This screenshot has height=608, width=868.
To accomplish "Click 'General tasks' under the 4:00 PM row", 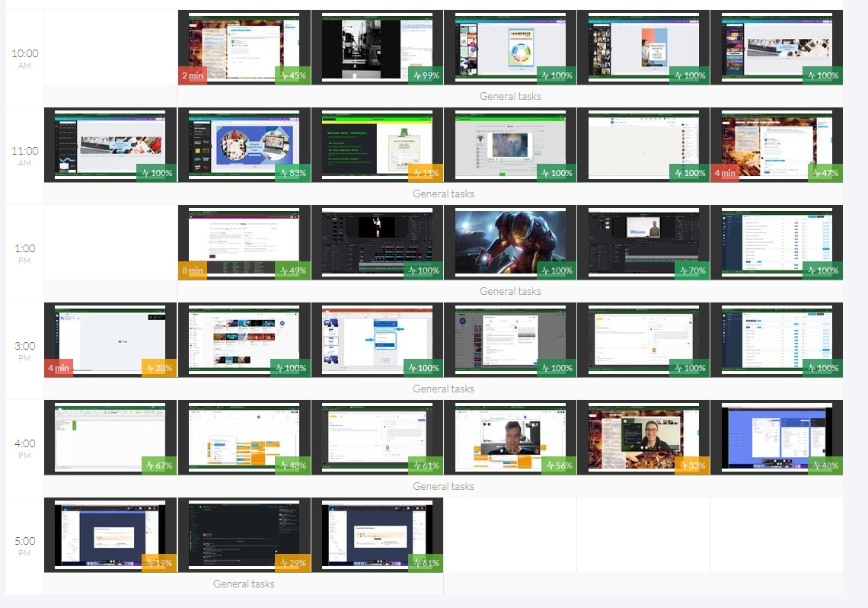I will pos(443,486).
